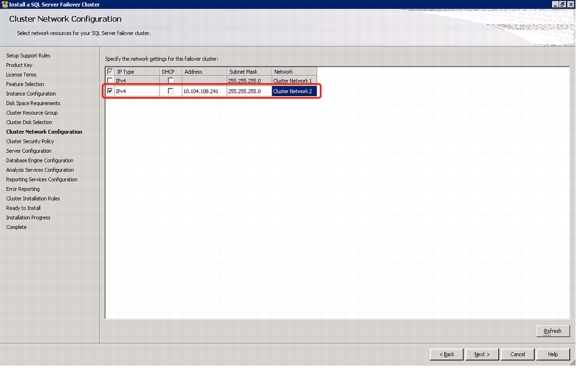Click the empty Address cell of Cluster Network 1
Image resolution: width=578 pixels, height=369 pixels.
tap(204, 80)
